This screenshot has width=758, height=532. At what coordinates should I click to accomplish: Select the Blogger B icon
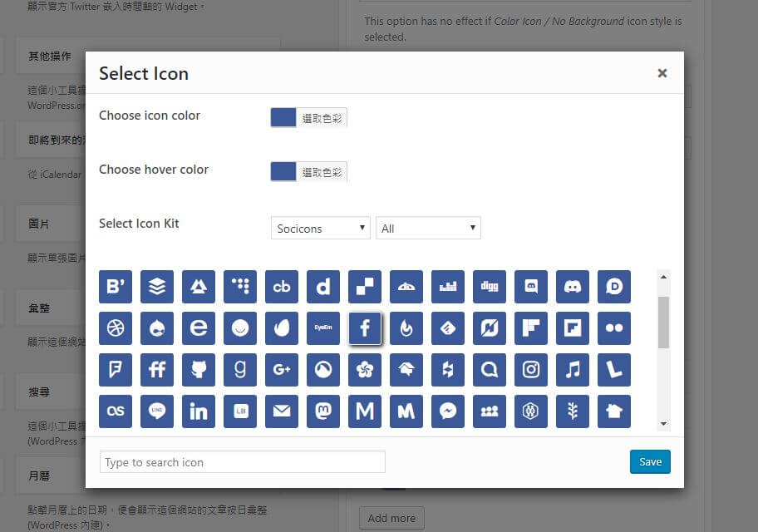tap(116, 287)
